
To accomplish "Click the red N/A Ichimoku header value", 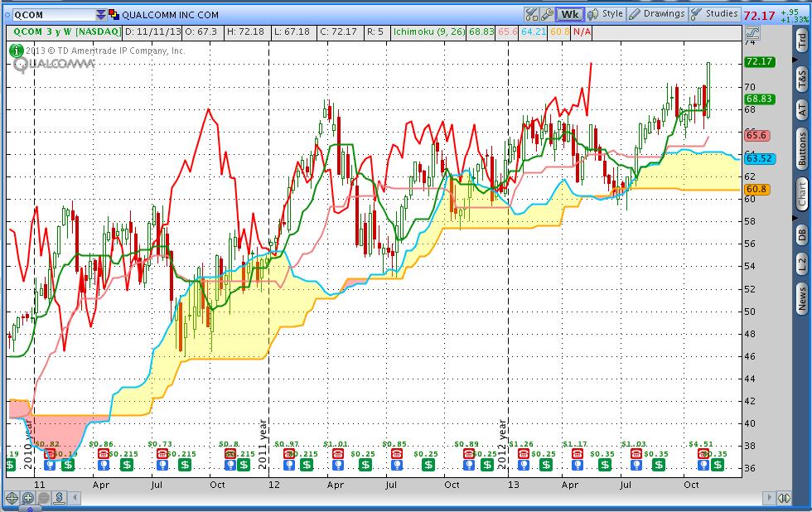I will tap(582, 32).
